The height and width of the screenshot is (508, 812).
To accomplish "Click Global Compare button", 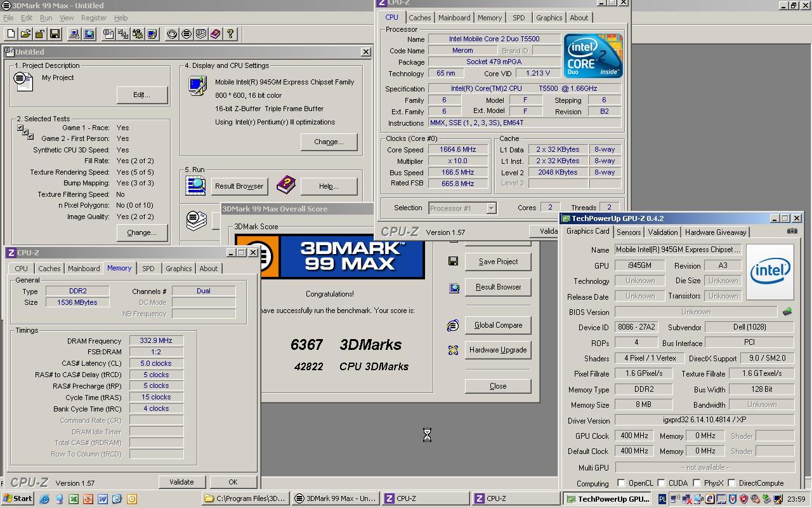I will tap(498, 325).
